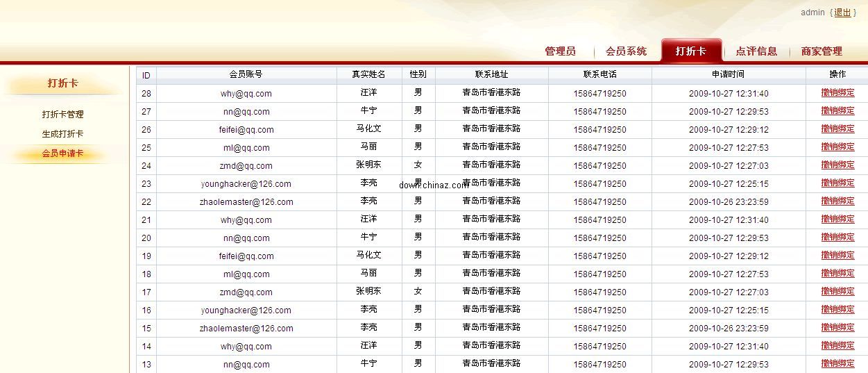The width and height of the screenshot is (868, 373).
Task: Click name 牛宁 in row ID 20
Action: [369, 237]
